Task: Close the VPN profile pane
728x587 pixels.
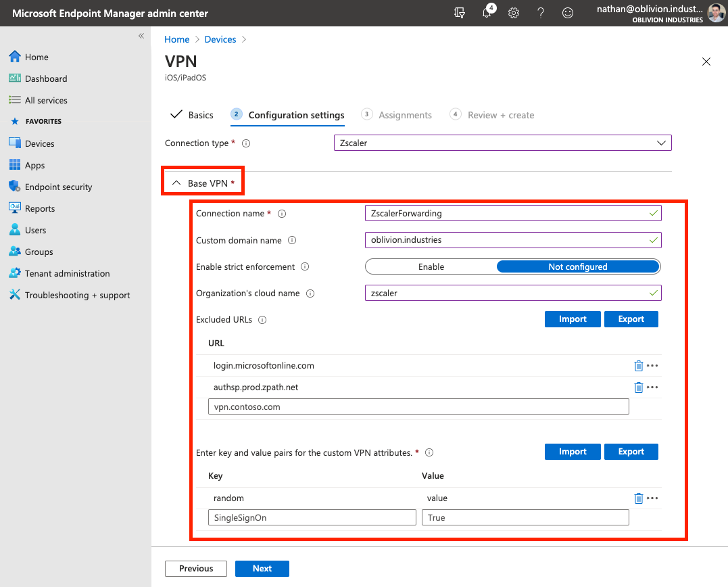Action: click(706, 62)
